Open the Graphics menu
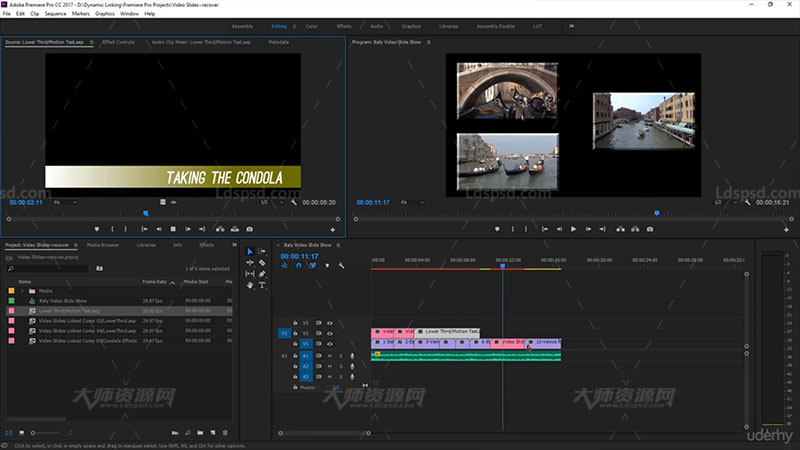800x450 pixels. (105, 14)
